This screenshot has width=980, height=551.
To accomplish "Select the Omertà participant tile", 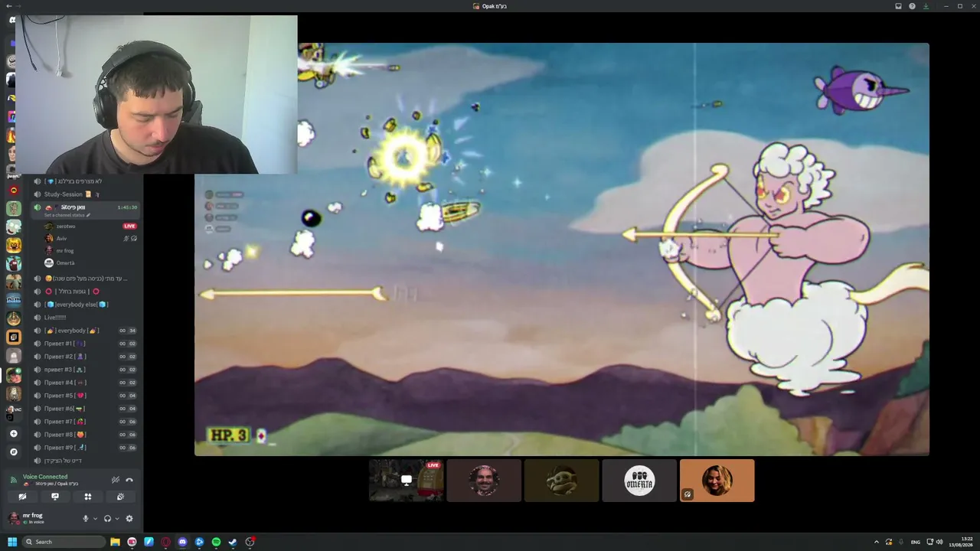I will (639, 481).
